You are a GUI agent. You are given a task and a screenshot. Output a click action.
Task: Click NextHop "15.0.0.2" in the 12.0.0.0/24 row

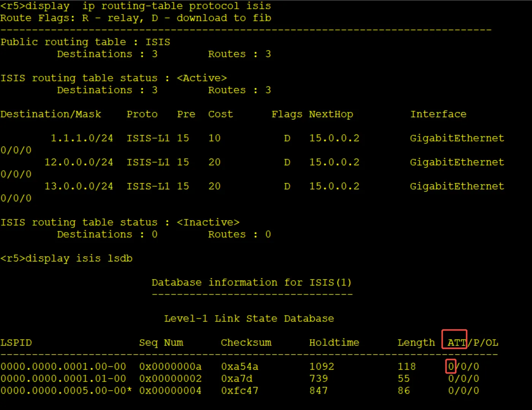[x=334, y=162]
